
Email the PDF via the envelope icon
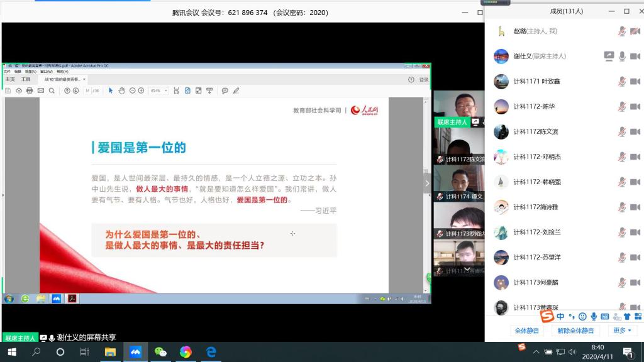point(40,90)
